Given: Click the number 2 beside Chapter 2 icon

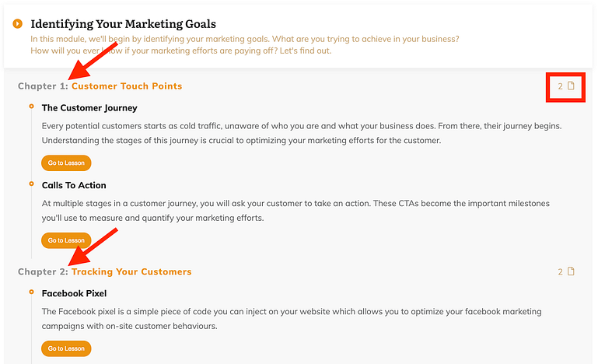Looking at the screenshot, I should [560, 271].
